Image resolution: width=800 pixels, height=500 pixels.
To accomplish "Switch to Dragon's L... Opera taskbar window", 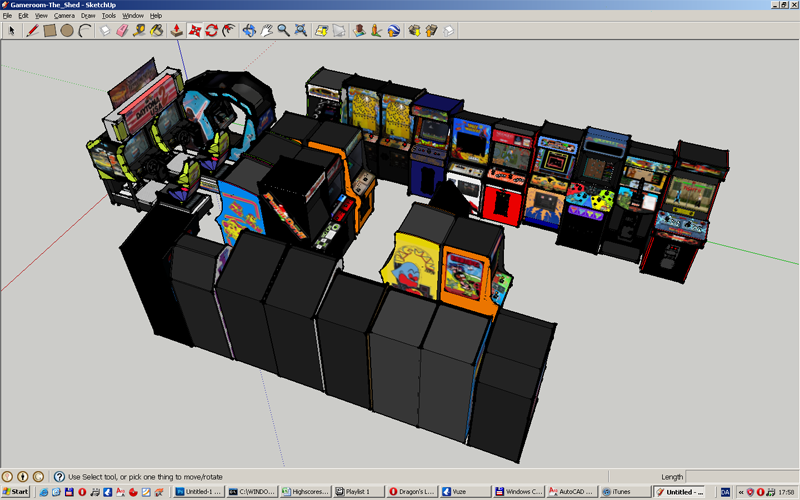I will click(x=412, y=492).
